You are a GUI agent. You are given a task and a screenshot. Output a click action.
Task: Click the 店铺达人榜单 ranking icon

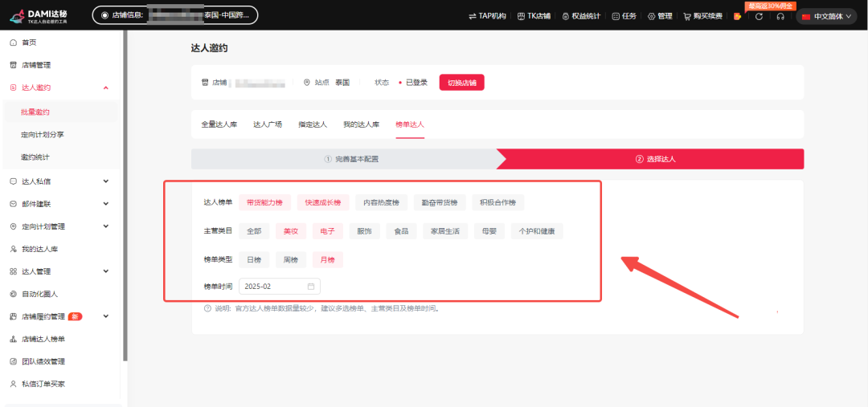[14, 339]
